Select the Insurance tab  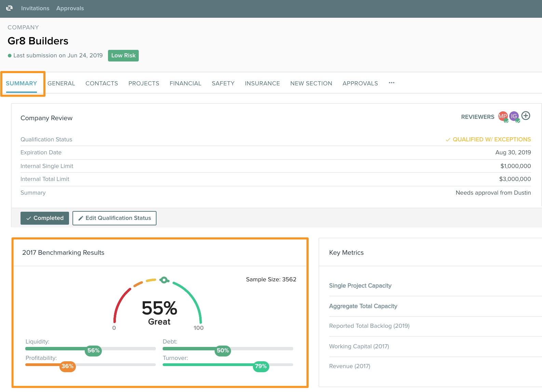pos(262,83)
